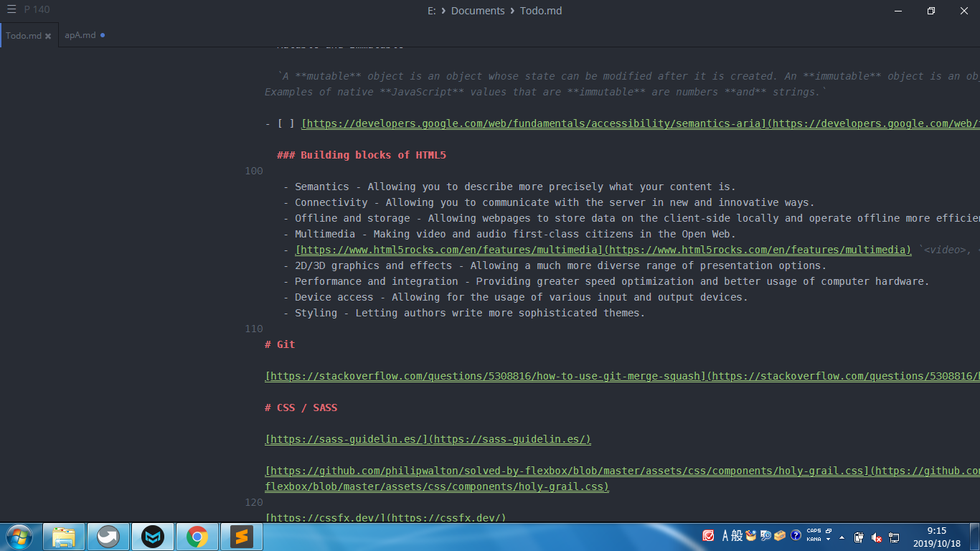Image resolution: width=980 pixels, height=551 pixels.
Task: Click the network connection tray icon
Action: pyautogui.click(x=894, y=537)
